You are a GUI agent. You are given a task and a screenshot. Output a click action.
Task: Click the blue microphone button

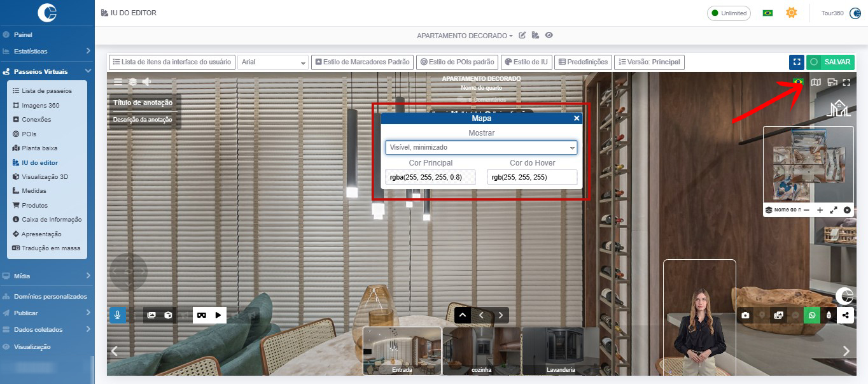click(118, 315)
